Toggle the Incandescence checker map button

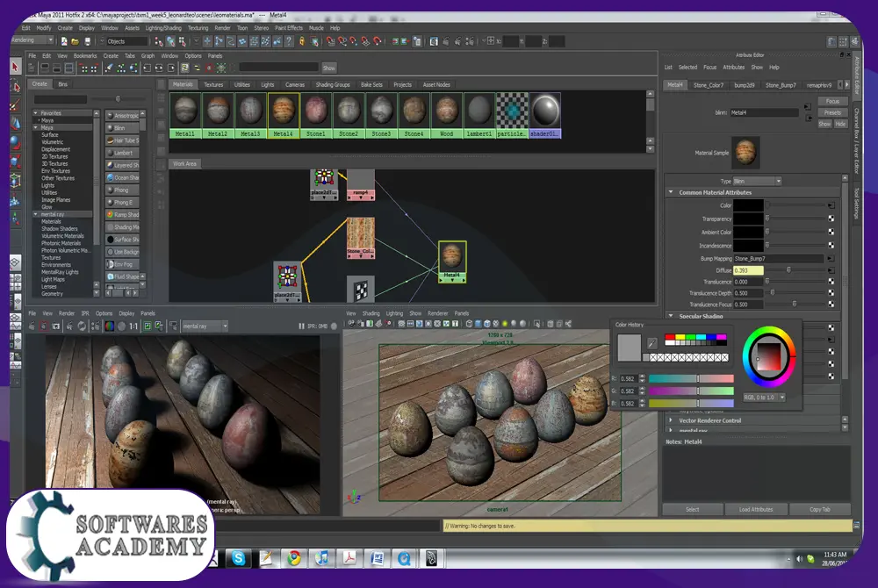click(831, 245)
